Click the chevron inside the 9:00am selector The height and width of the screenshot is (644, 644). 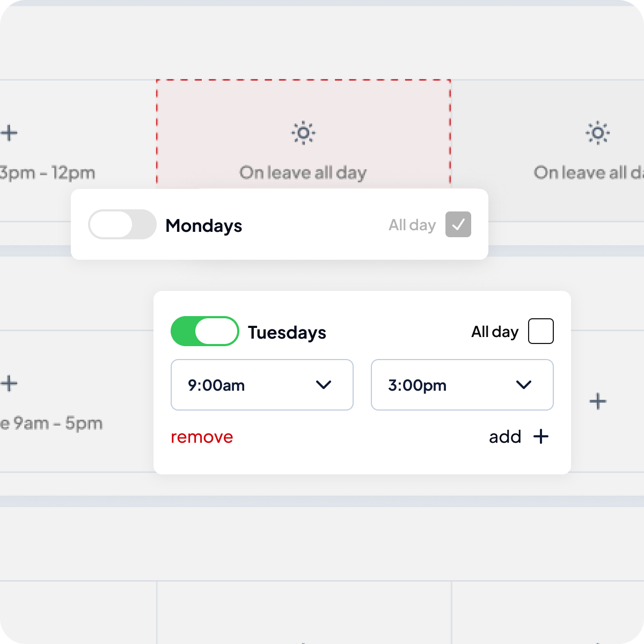tap(324, 385)
